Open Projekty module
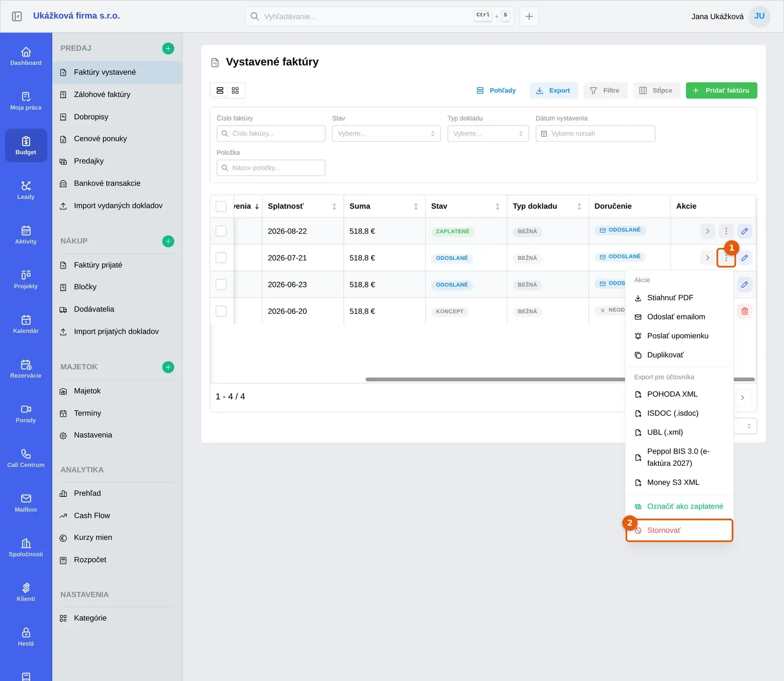 pyautogui.click(x=26, y=279)
